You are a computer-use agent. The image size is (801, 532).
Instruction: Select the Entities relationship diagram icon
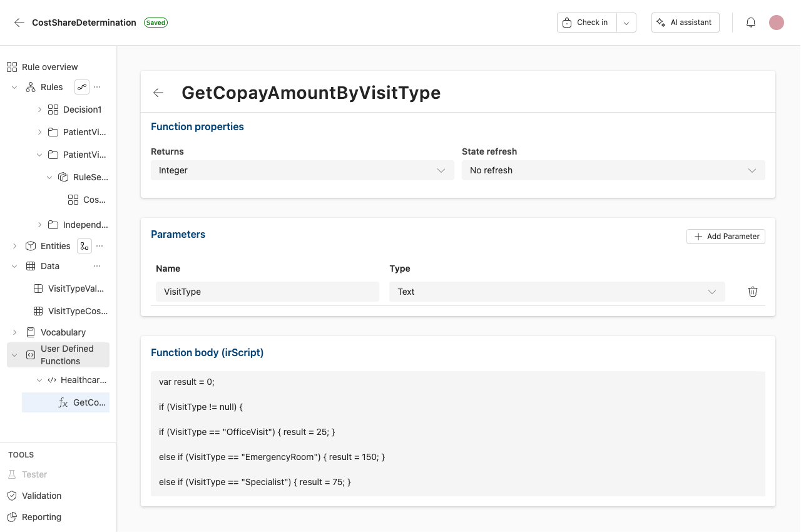[x=84, y=245]
